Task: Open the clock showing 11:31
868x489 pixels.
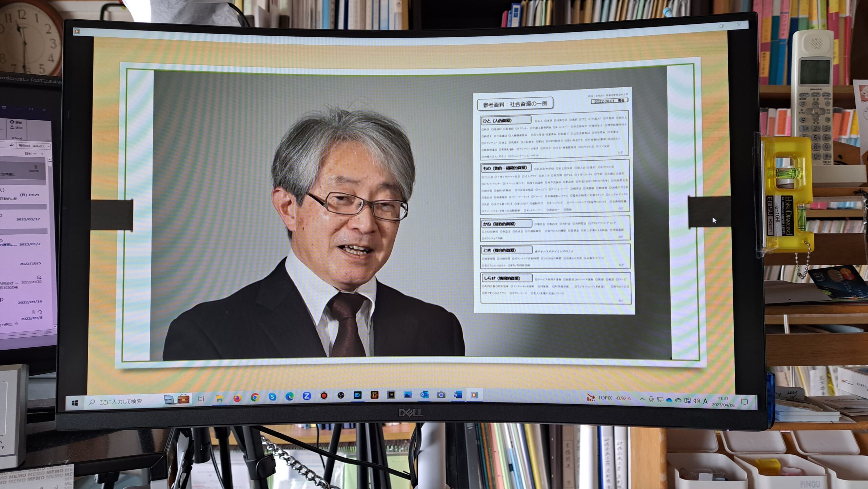Action: tap(723, 402)
